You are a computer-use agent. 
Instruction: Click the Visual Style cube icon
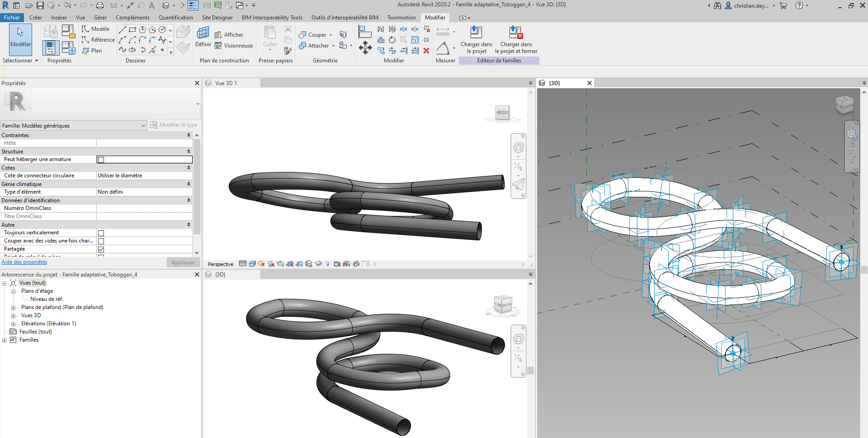point(252,264)
